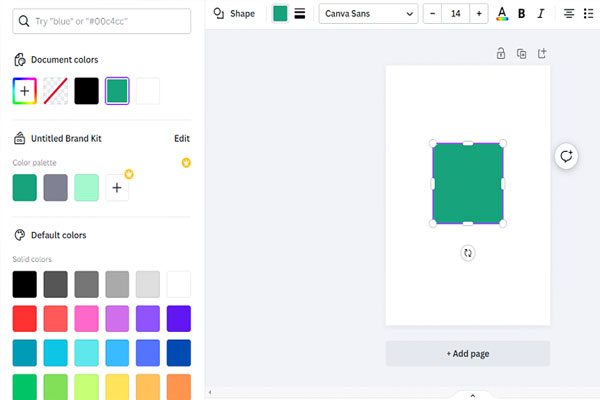Decrease font size with minus button

[x=433, y=14]
